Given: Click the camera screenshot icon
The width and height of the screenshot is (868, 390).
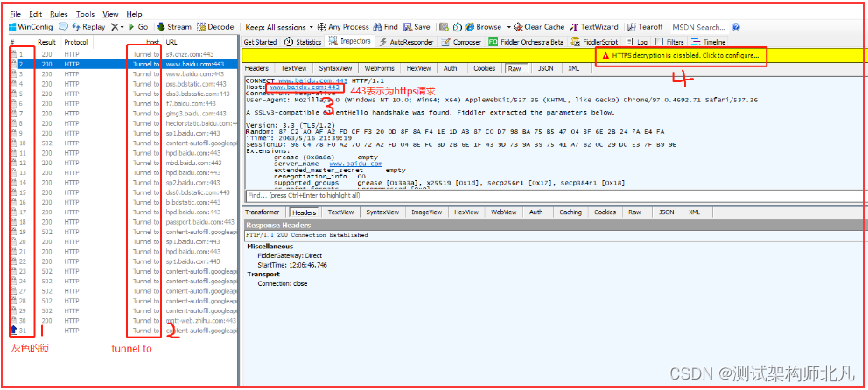Looking at the screenshot, I should [x=444, y=26].
